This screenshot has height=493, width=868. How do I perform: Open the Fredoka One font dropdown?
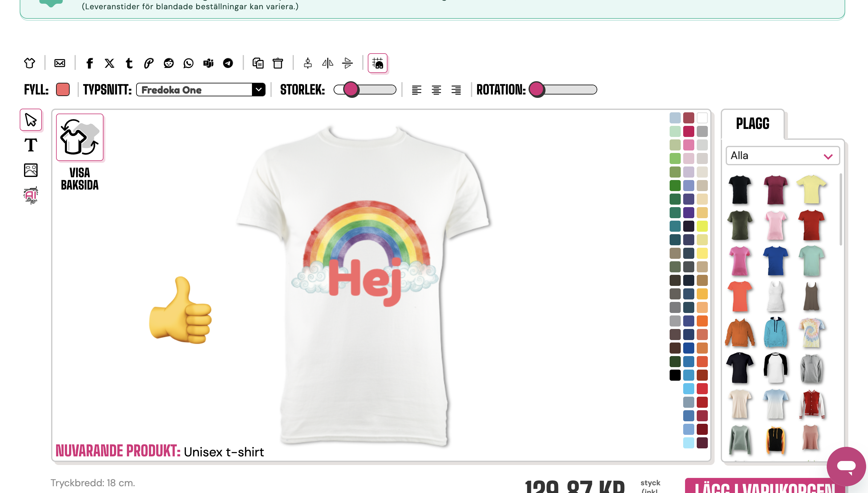pos(201,90)
